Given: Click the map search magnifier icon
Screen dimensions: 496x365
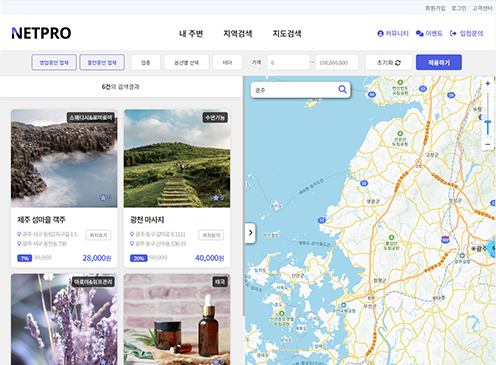Looking at the screenshot, I should click(342, 90).
